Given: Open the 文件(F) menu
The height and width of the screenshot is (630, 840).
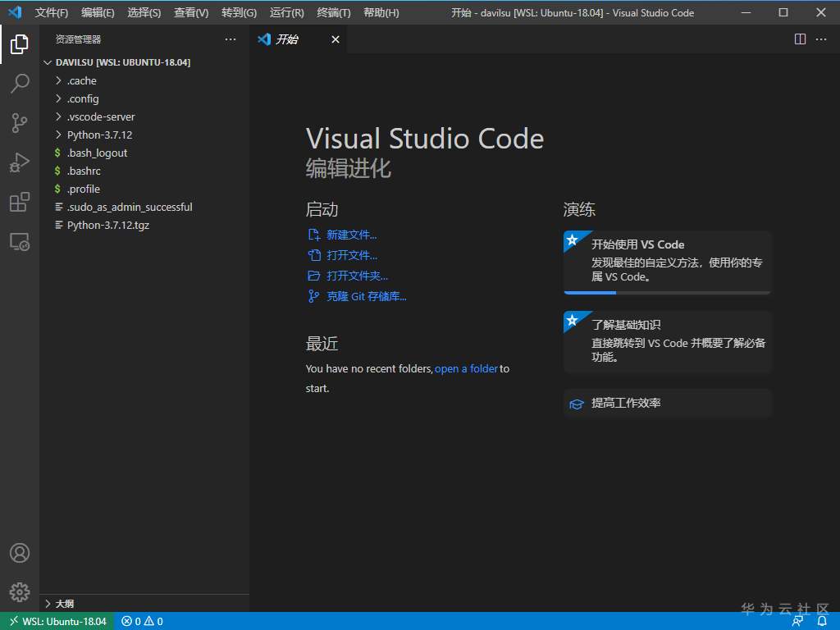Looking at the screenshot, I should point(52,12).
